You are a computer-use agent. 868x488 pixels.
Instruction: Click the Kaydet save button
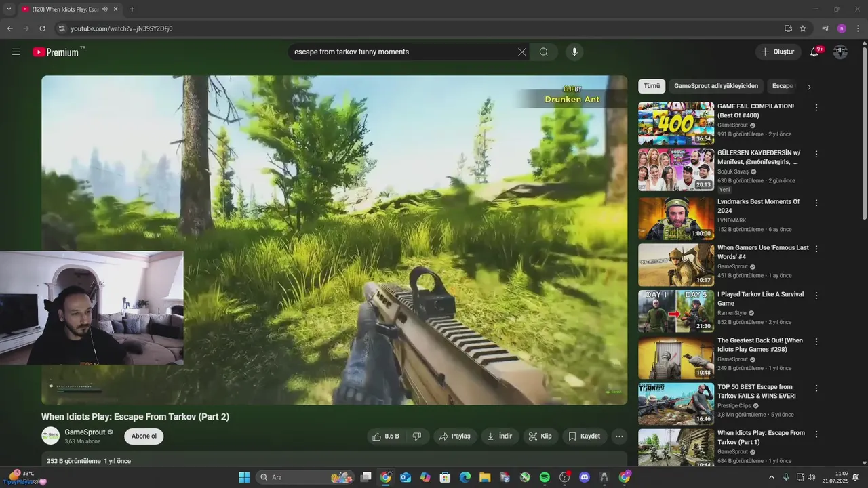click(x=585, y=436)
